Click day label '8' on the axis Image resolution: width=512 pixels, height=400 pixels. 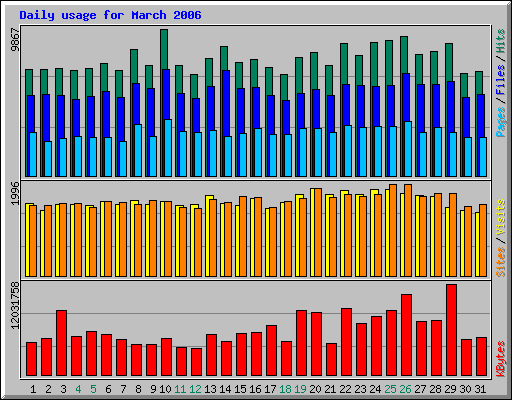coord(138,389)
